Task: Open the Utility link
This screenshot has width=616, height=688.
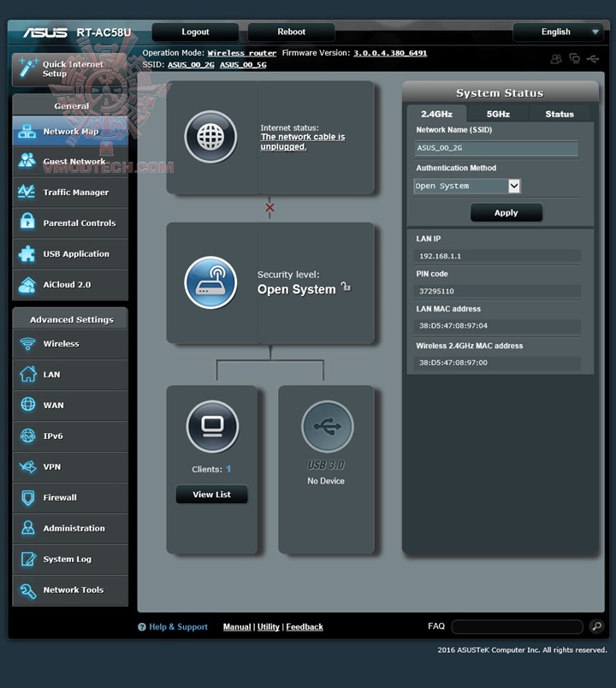Action: (x=268, y=627)
